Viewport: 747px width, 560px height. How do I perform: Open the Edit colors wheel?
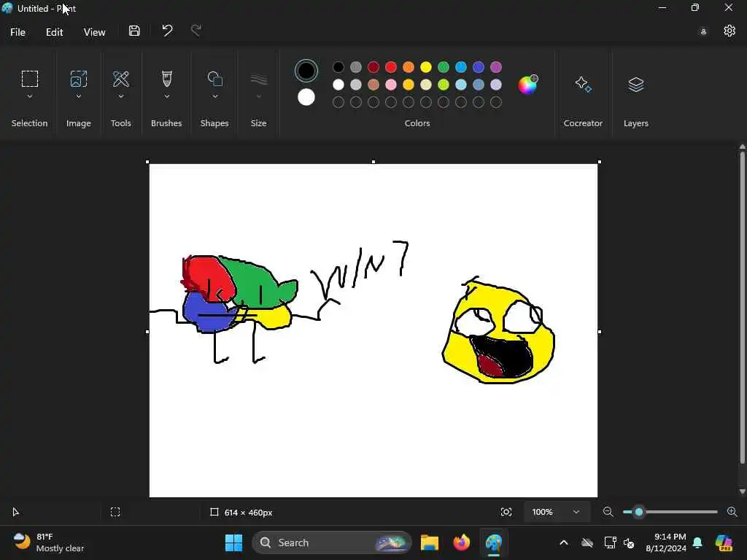tap(528, 85)
